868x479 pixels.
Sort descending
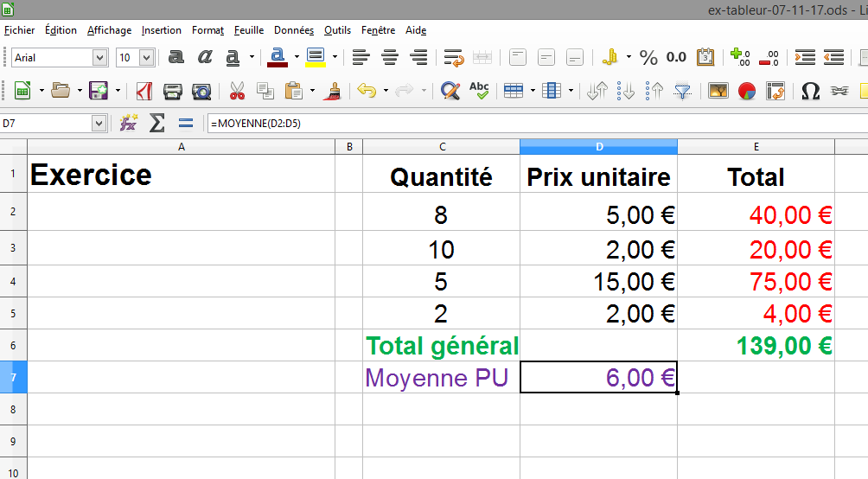click(654, 90)
